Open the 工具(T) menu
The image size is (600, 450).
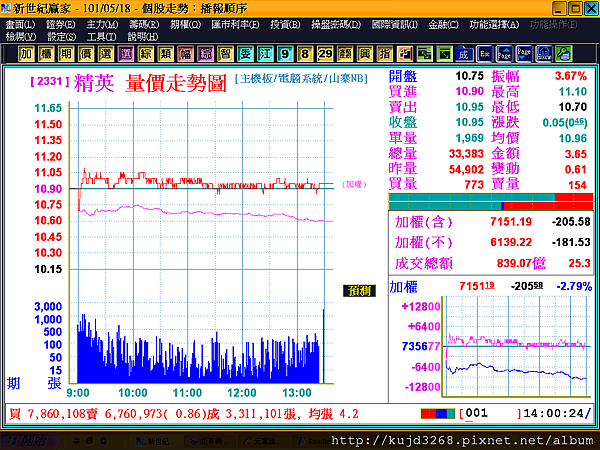pyautogui.click(x=101, y=37)
